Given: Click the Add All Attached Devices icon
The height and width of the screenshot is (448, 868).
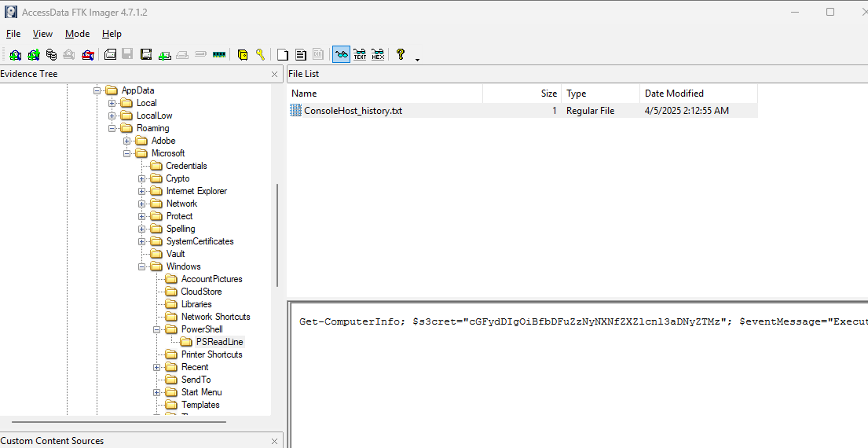Looking at the screenshot, I should point(34,54).
